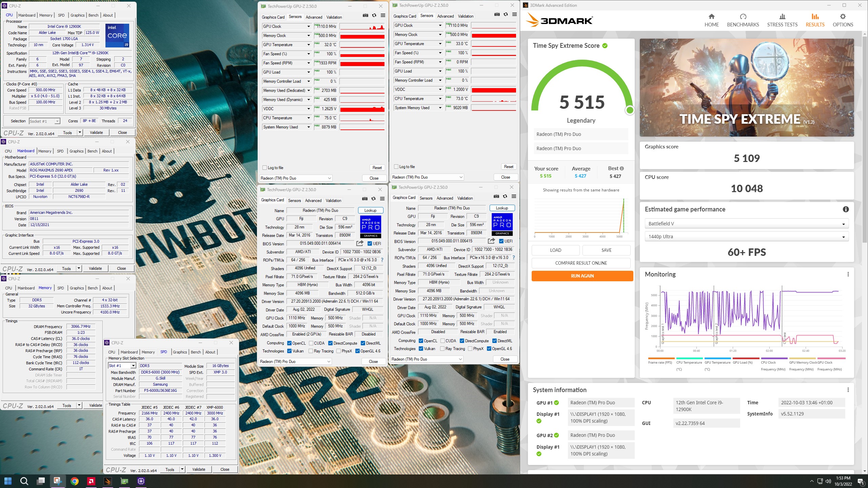Open Tools dropdown arrow in CPU-Z SPD window
Image resolution: width=868 pixels, height=488 pixels.
click(x=182, y=469)
